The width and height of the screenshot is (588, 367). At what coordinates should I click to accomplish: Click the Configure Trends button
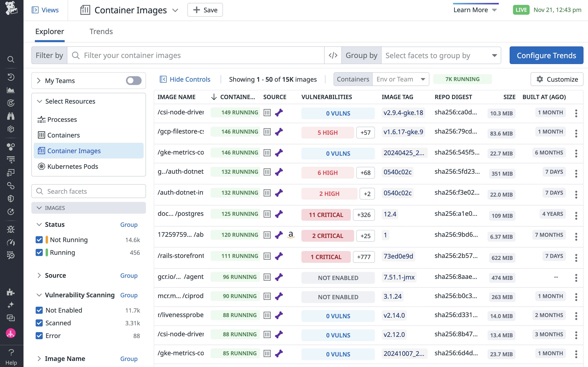pos(546,55)
